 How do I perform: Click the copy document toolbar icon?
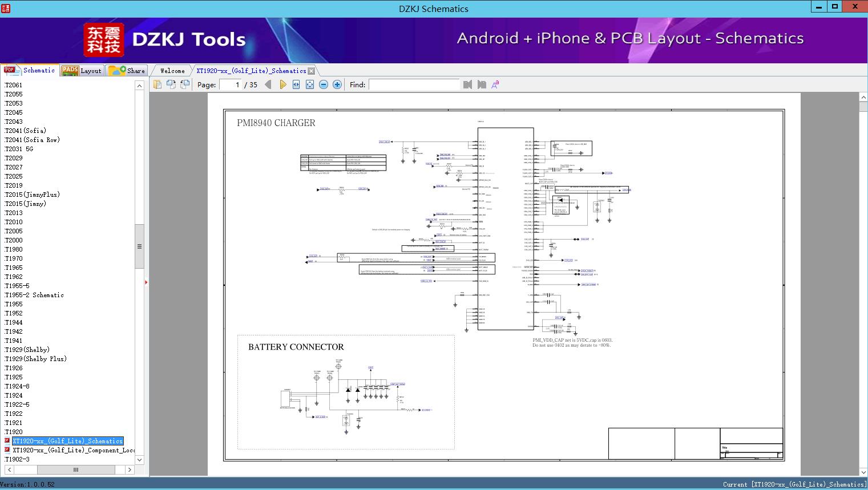tap(158, 84)
